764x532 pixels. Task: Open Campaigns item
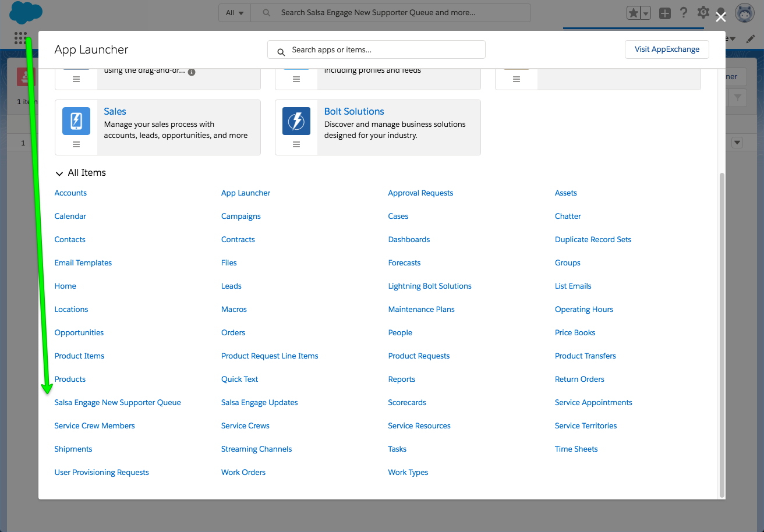click(240, 216)
